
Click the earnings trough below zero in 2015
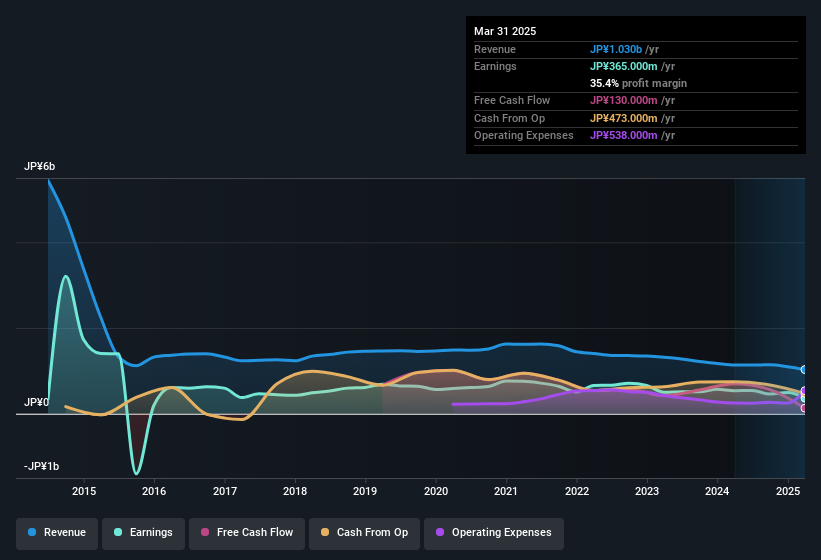coord(137,473)
